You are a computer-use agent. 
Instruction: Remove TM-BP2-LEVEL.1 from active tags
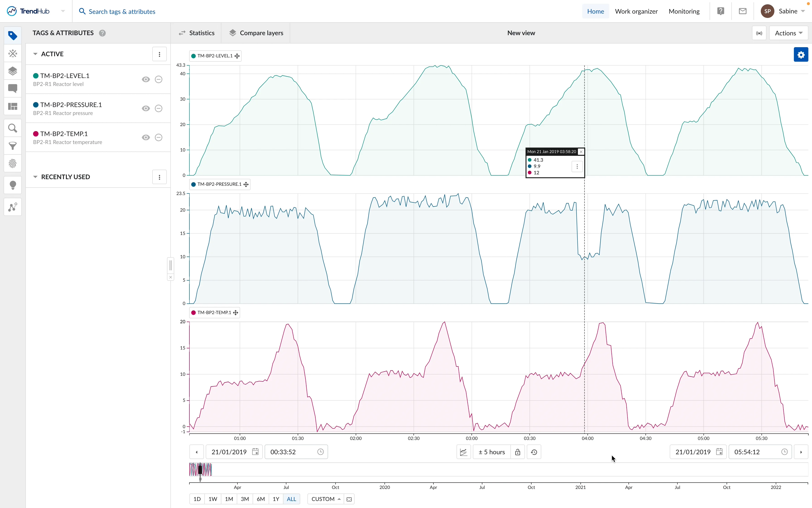(159, 79)
